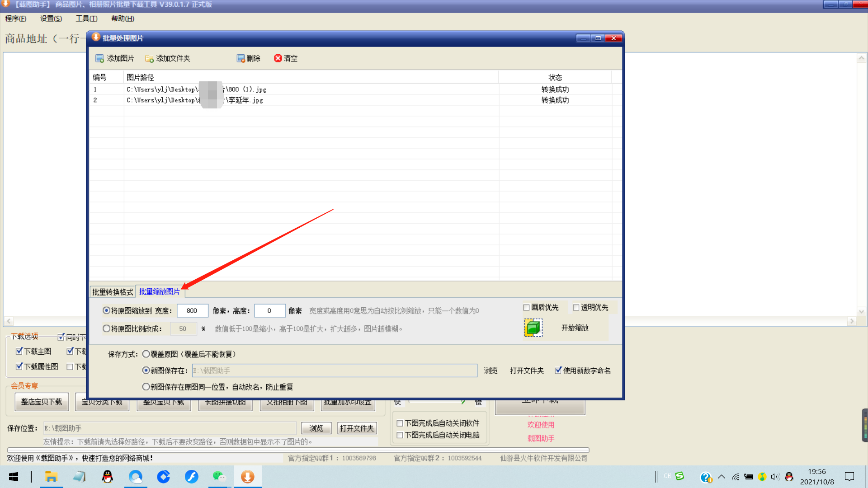Open File Explorer from the taskbar
This screenshot has width=868, height=488.
pos(51,477)
